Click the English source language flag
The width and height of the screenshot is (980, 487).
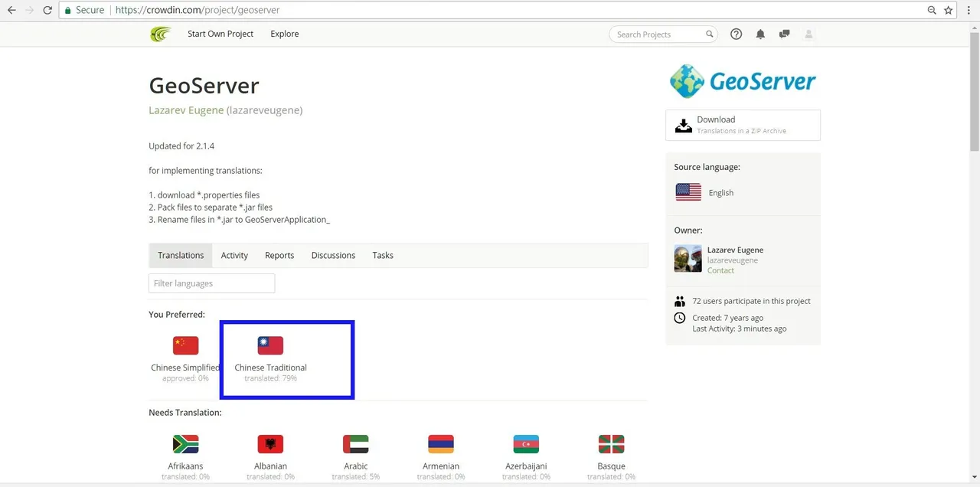(x=688, y=192)
